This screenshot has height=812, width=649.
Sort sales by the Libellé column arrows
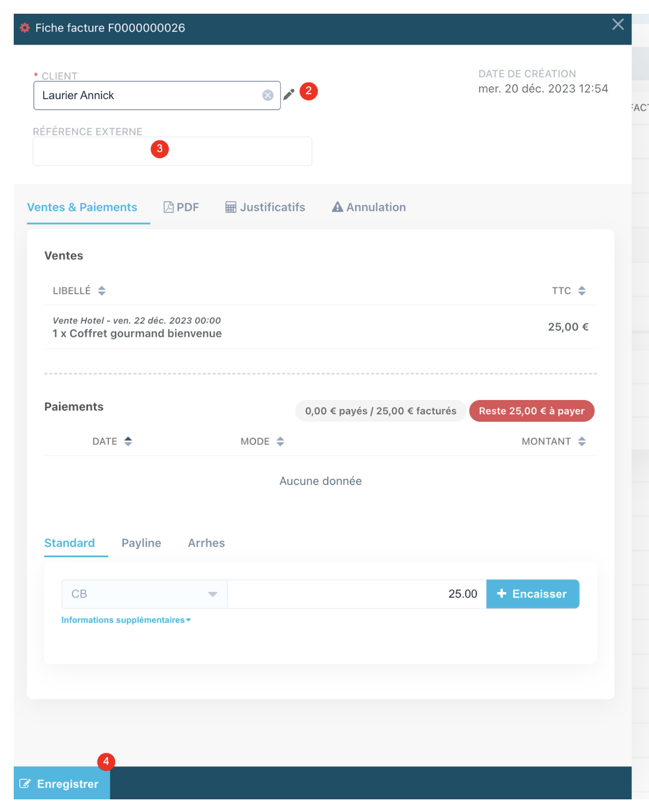(x=102, y=291)
